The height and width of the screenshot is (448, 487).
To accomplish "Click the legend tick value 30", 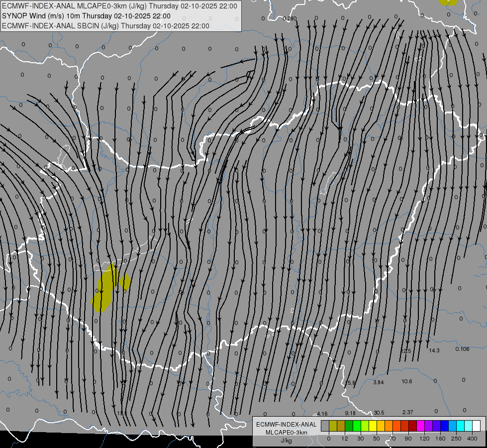I will [x=360, y=439].
